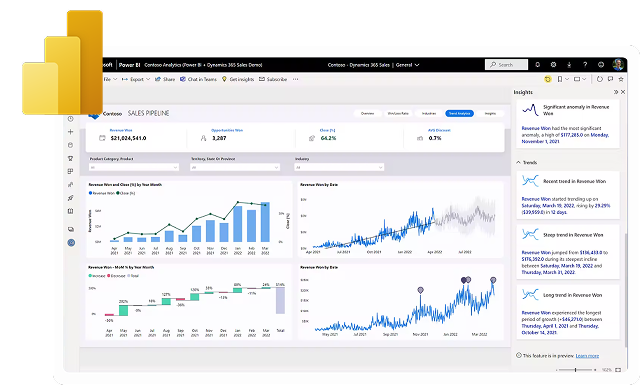Click the Insights pane vertical scrollbar
The height and width of the screenshot is (385, 640).
point(626,290)
